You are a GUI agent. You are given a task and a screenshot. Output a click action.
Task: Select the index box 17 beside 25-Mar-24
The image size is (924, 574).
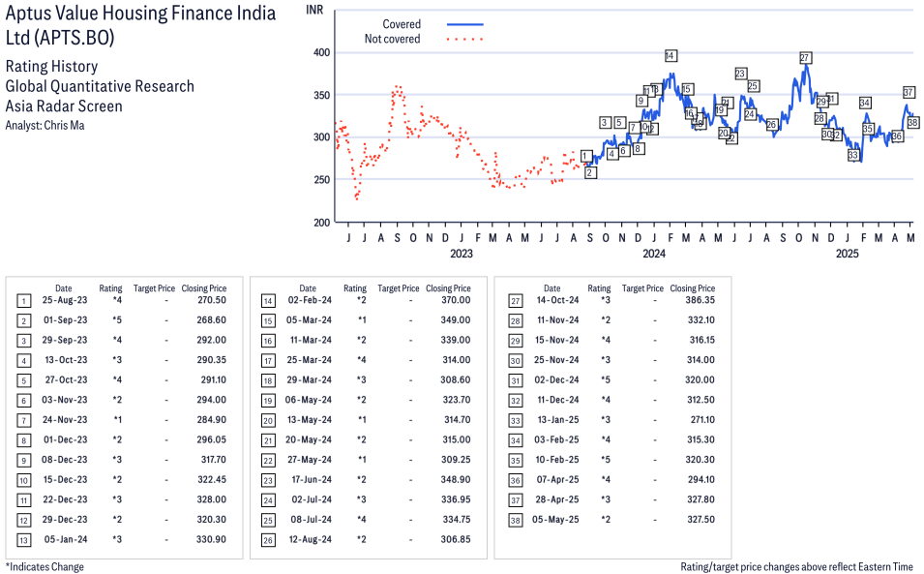[x=268, y=361]
